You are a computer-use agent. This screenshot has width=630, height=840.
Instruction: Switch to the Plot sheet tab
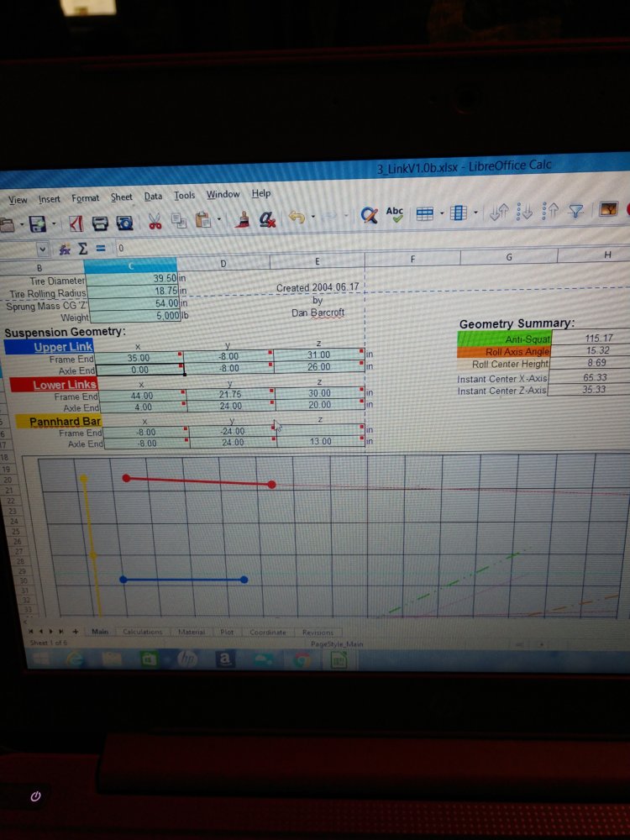pos(227,632)
